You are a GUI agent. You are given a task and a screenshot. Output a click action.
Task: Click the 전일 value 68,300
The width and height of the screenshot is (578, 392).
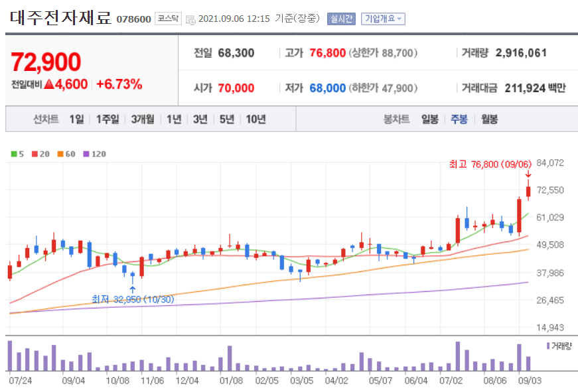(236, 52)
